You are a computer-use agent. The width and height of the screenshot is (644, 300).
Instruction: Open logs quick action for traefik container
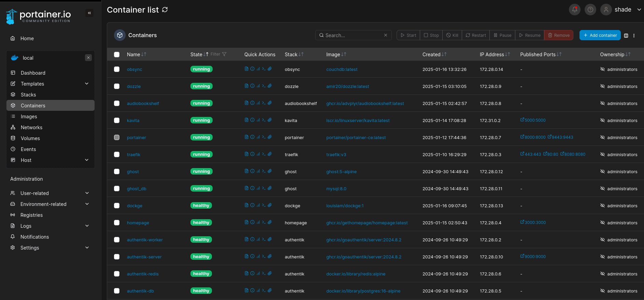tap(246, 154)
